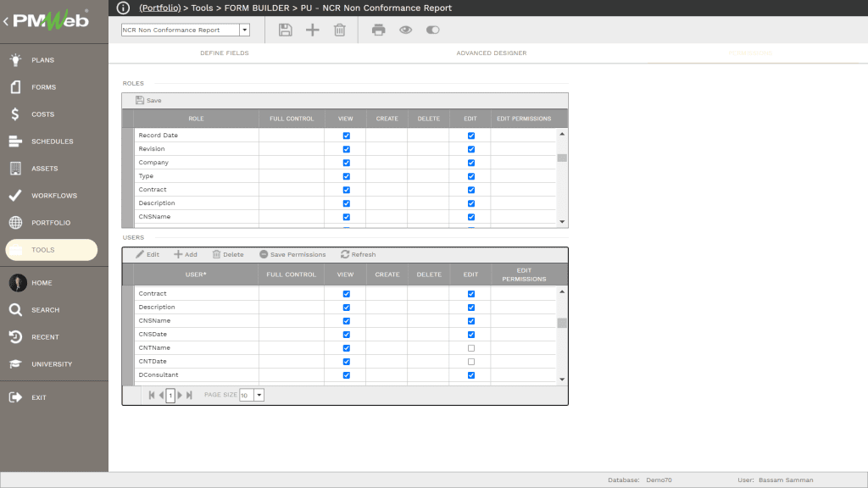
Task: Click the add new record plus icon
Action: 312,30
